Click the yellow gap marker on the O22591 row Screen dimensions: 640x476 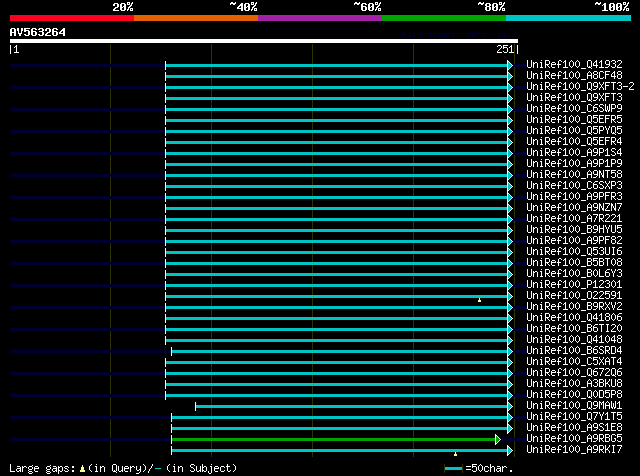click(479, 300)
